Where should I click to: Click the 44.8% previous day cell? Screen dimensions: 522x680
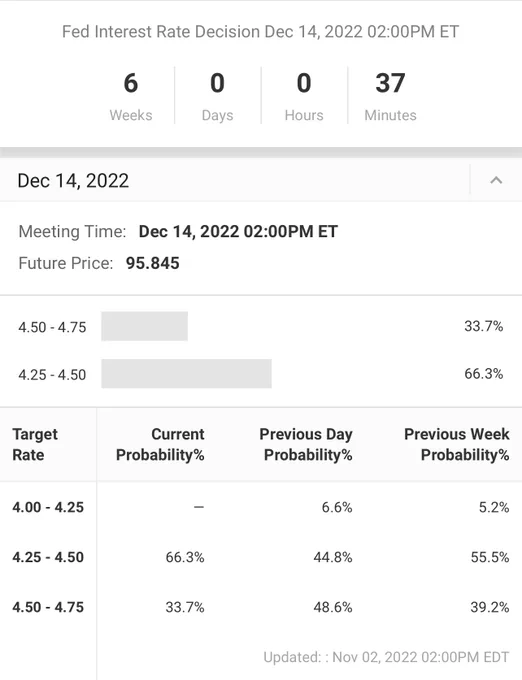[333, 557]
